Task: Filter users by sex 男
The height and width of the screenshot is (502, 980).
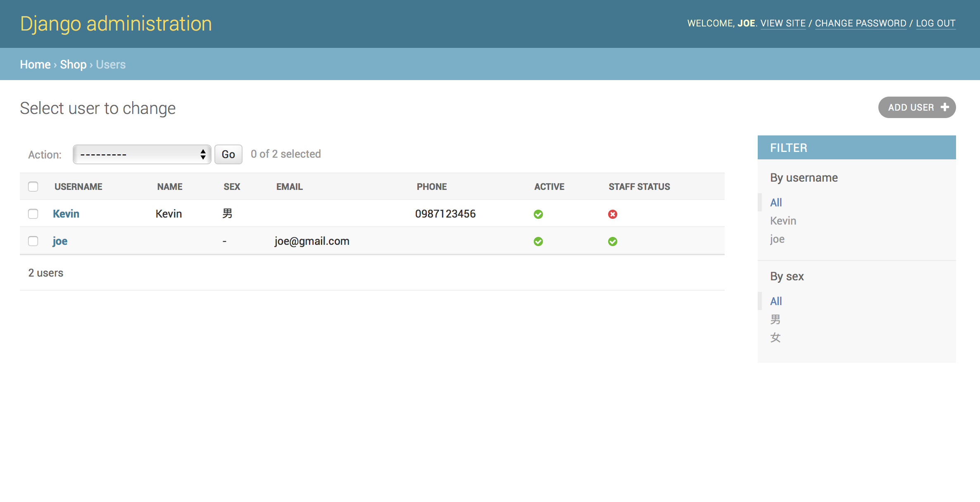Action: click(775, 320)
